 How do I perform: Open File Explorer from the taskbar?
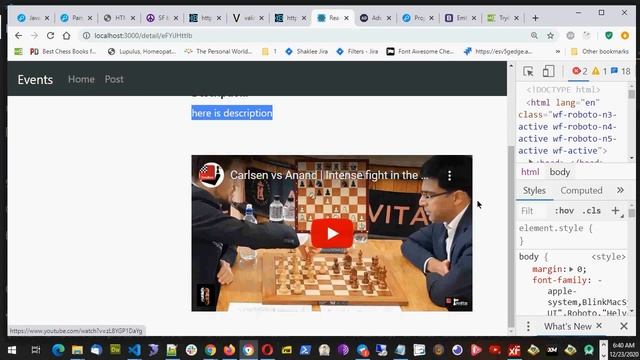tap(77, 350)
